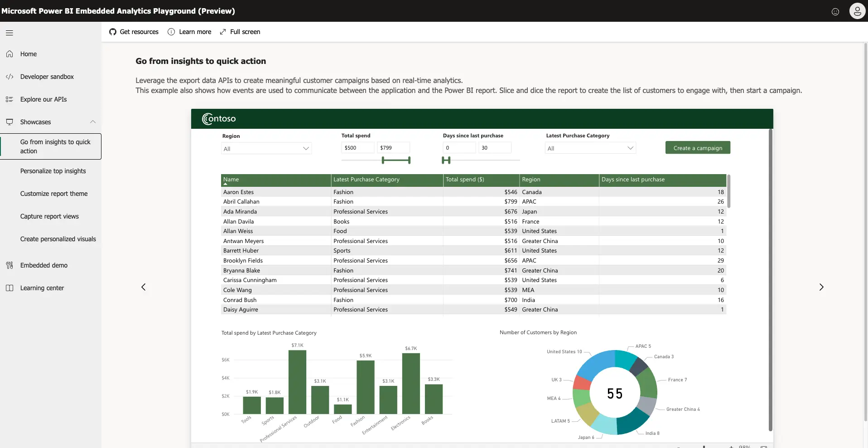Click the Full screen arrow icon
868x448 pixels.
[223, 32]
